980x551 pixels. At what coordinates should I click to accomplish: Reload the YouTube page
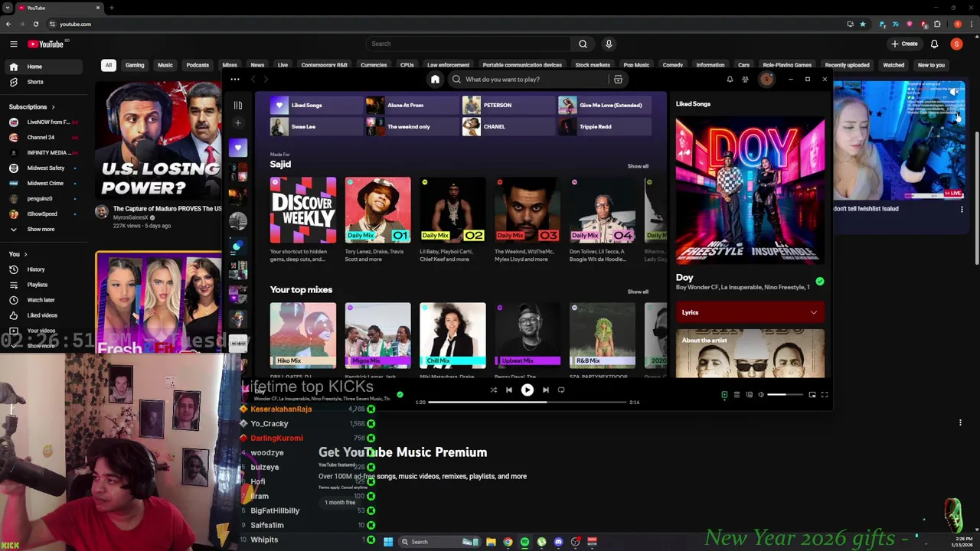coord(36,24)
